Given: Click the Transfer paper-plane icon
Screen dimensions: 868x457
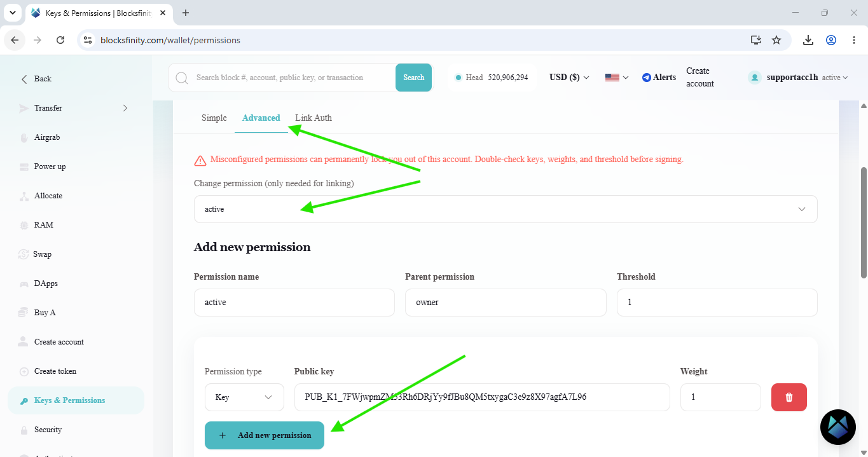Looking at the screenshot, I should 24,108.
